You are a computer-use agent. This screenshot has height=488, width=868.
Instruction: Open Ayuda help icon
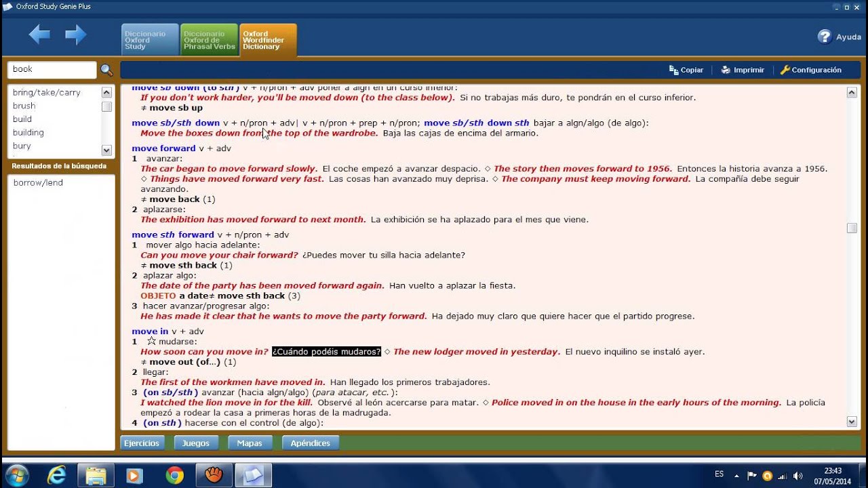[825, 37]
